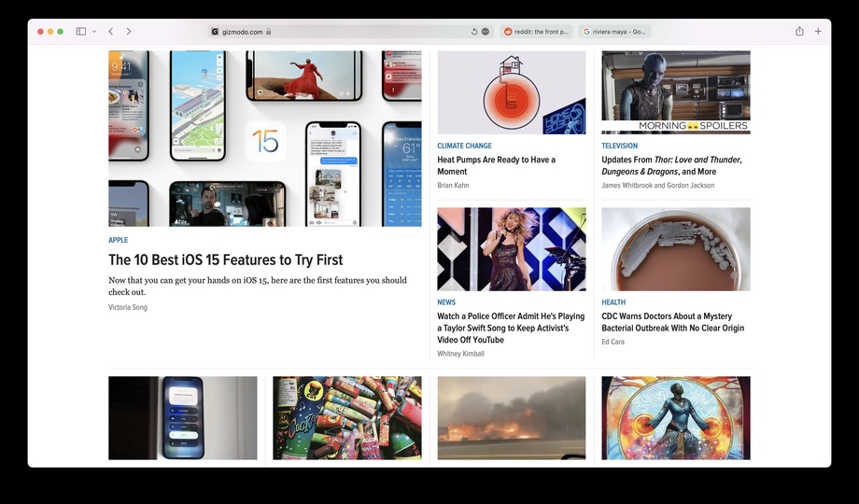Open "CDC Warns Doctors" bacterial outbreak headline

tap(673, 322)
